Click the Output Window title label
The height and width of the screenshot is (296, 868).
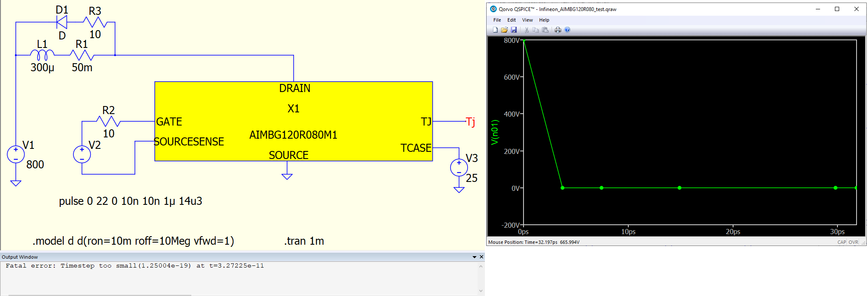20,257
